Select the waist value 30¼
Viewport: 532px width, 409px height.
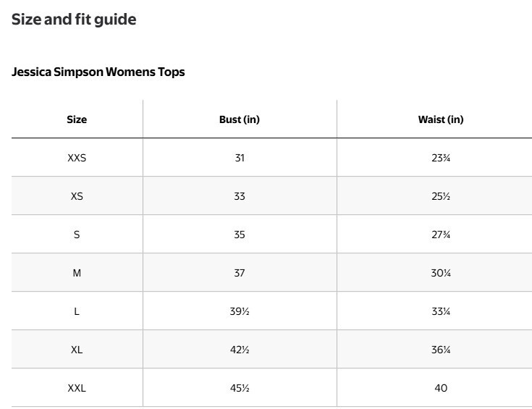[x=441, y=273]
